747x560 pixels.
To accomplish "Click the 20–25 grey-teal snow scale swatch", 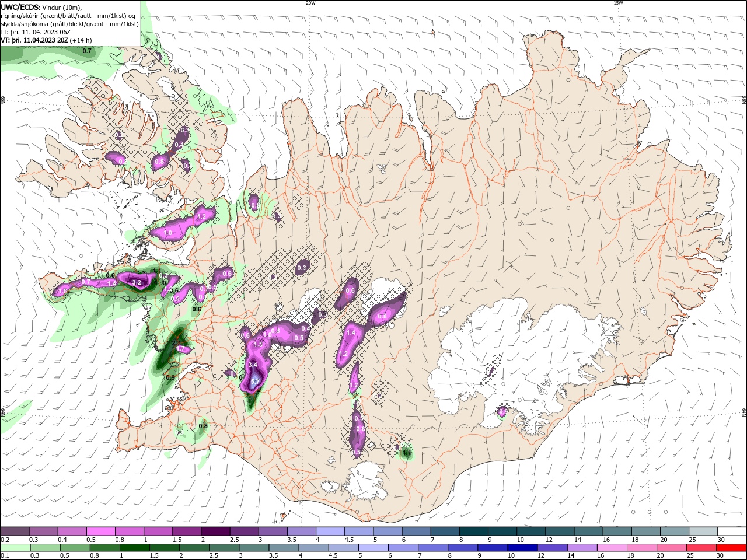I will tap(674, 531).
